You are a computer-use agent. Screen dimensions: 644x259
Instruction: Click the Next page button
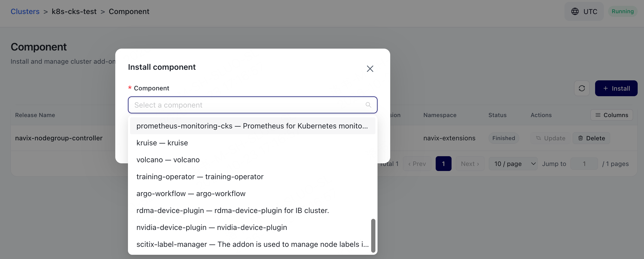click(x=470, y=164)
